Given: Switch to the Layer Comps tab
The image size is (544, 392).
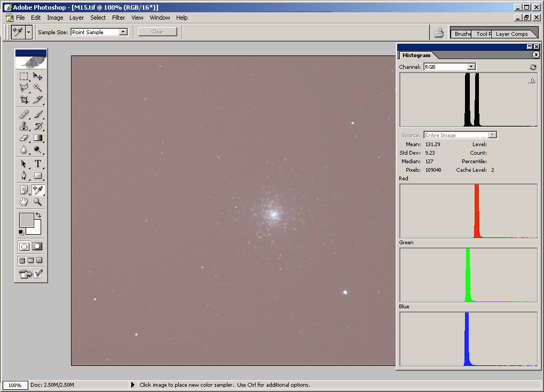Looking at the screenshot, I should click(511, 34).
